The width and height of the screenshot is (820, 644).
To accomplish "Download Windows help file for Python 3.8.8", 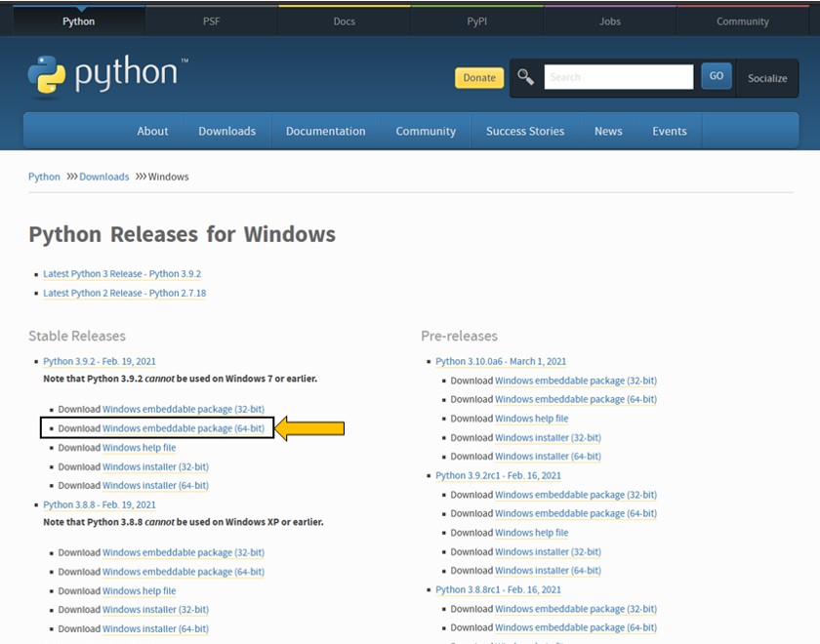I will pyautogui.click(x=139, y=590).
